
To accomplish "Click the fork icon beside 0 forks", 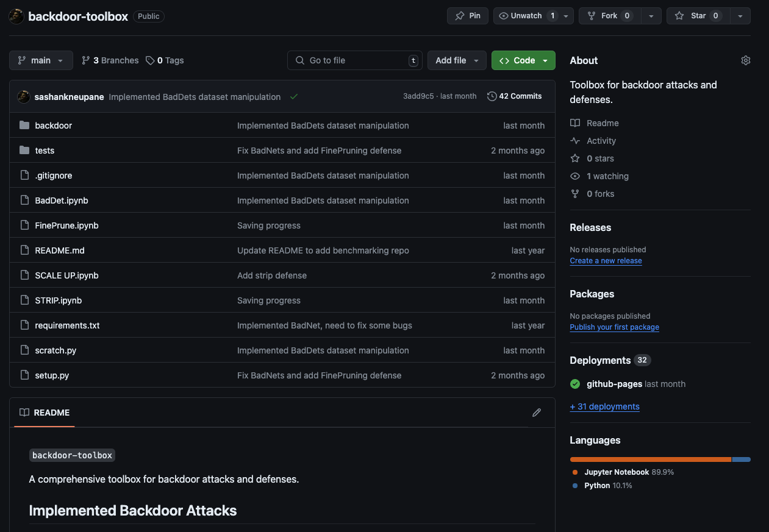I will click(575, 194).
